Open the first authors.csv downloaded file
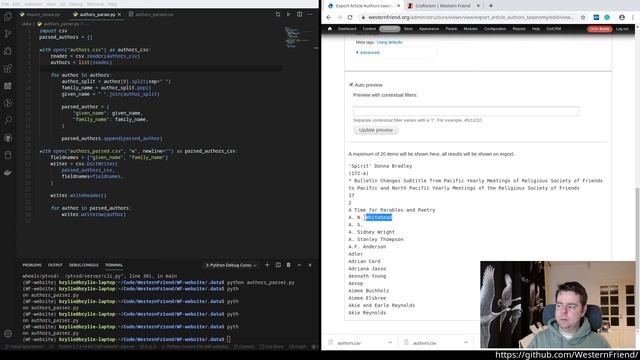Image resolution: width=640 pixels, height=360 pixels. (349, 343)
